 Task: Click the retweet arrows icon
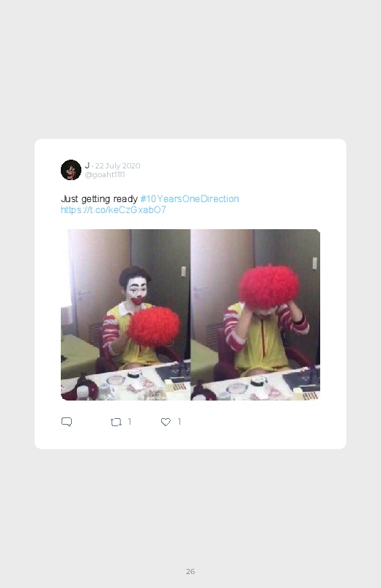tap(116, 423)
